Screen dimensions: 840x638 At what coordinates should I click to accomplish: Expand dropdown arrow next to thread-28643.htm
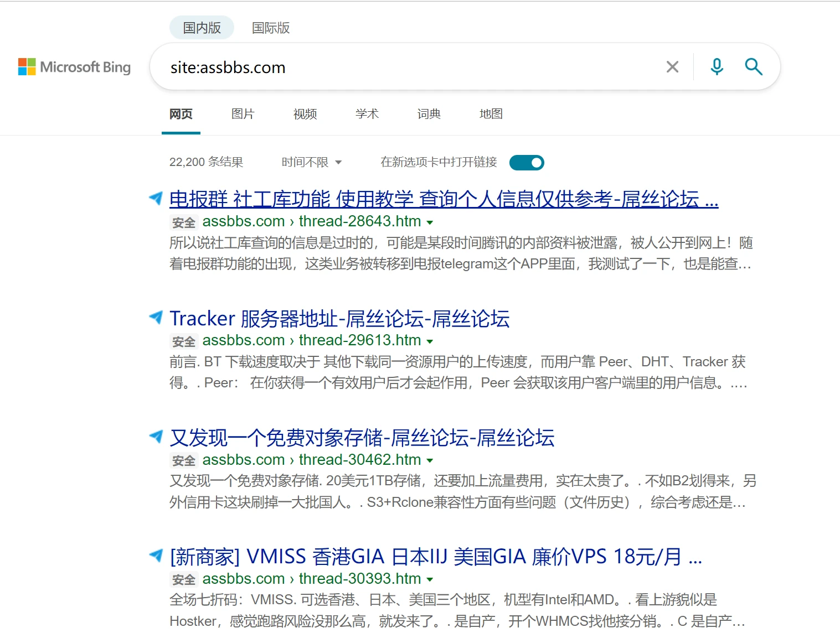click(x=430, y=222)
